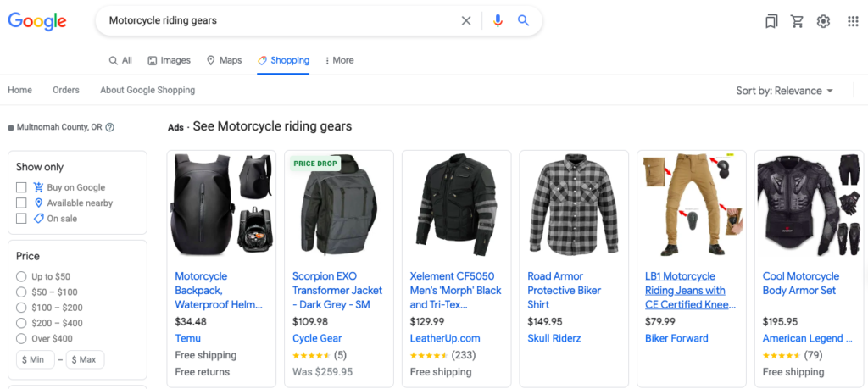Screen dimensions: 868x389
Task: Select the Up to $50 price option
Action: coord(21,276)
